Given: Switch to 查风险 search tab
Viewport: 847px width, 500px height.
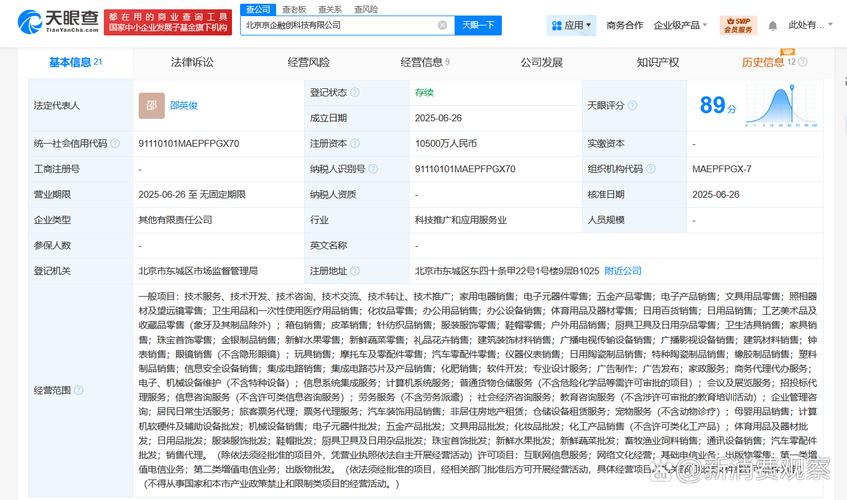Looking at the screenshot, I should tap(366, 10).
